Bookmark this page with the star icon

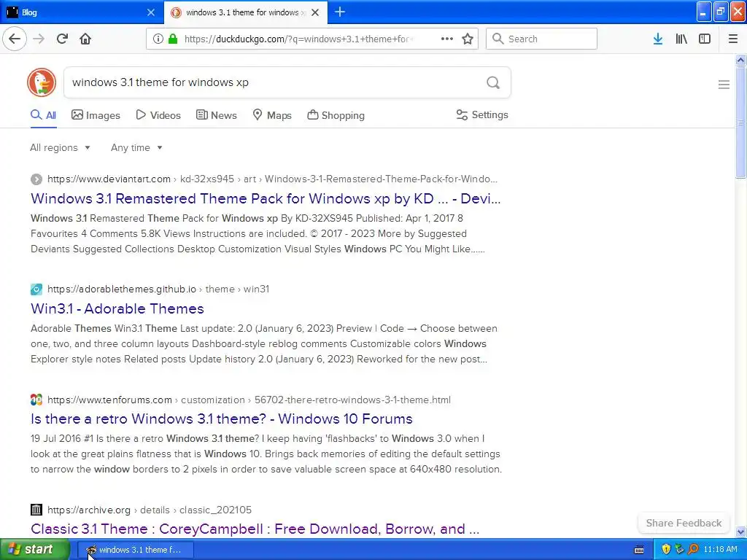click(468, 39)
